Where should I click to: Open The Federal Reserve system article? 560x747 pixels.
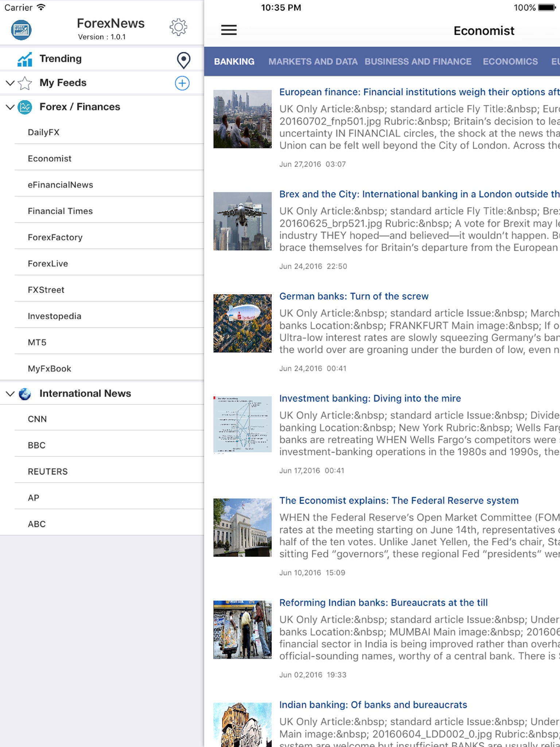[398, 500]
